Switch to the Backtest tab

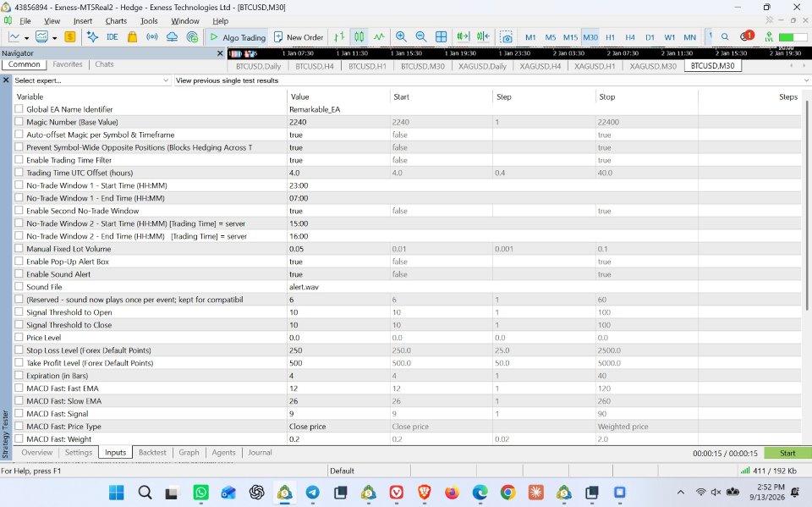pos(152,452)
